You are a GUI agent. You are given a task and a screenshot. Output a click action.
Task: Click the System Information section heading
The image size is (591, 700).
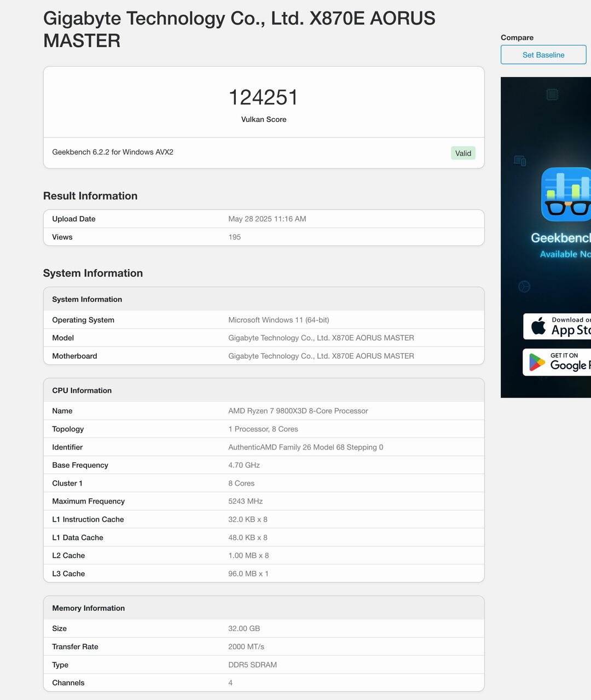tap(93, 273)
